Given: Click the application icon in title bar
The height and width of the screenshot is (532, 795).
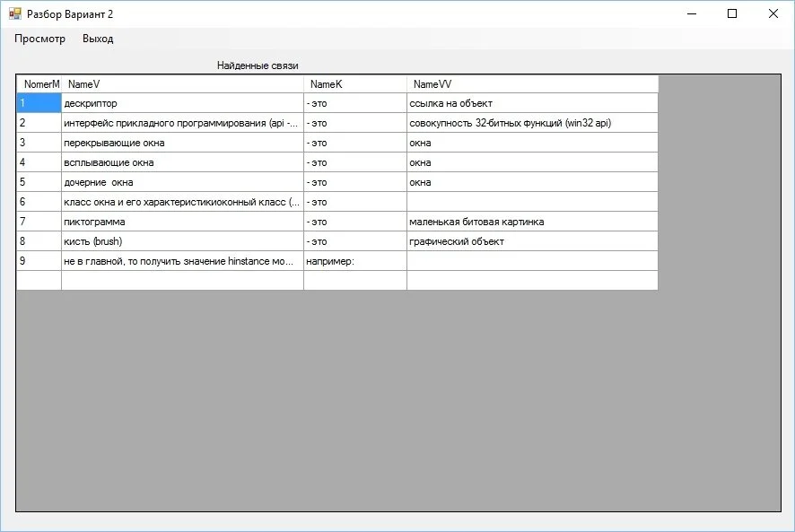Looking at the screenshot, I should [15, 14].
